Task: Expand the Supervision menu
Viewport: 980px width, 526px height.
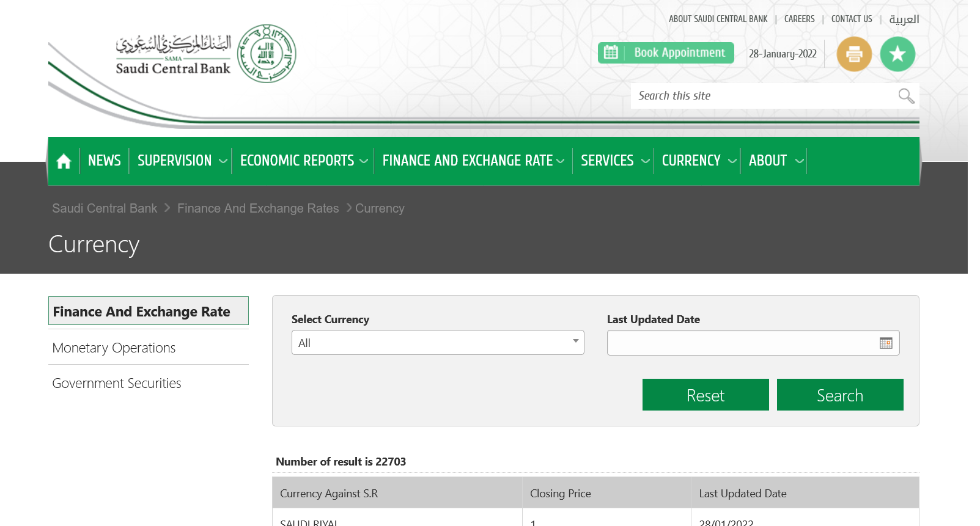Action: tap(182, 161)
